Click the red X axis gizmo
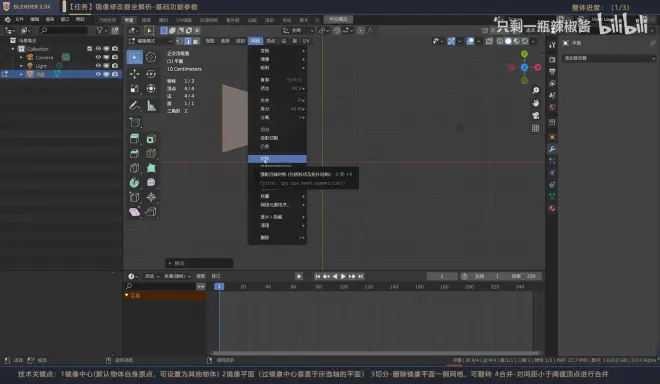This screenshot has height=384, width=660. coord(538,67)
